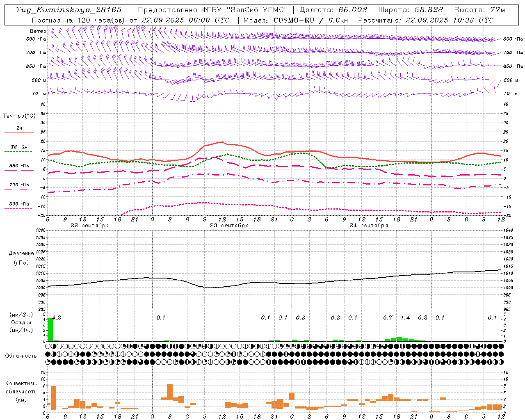Click the 'Осадки' precipitation label
Viewport: 525px width, 420px height.
(21, 322)
